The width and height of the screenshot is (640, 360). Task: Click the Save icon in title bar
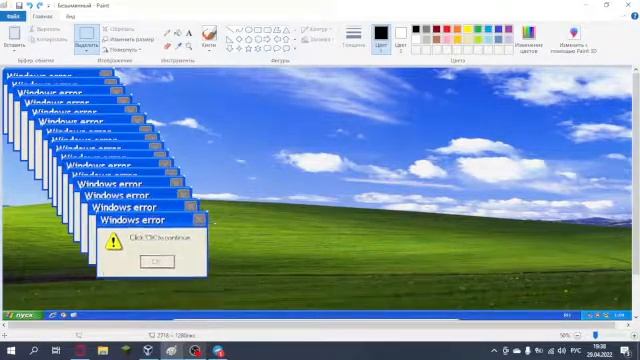coord(19,5)
